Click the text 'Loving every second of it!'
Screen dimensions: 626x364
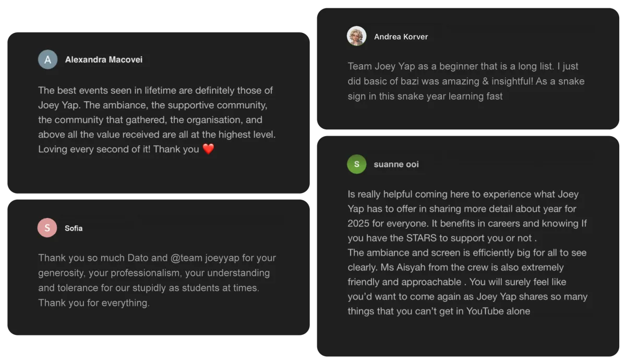tap(94, 149)
